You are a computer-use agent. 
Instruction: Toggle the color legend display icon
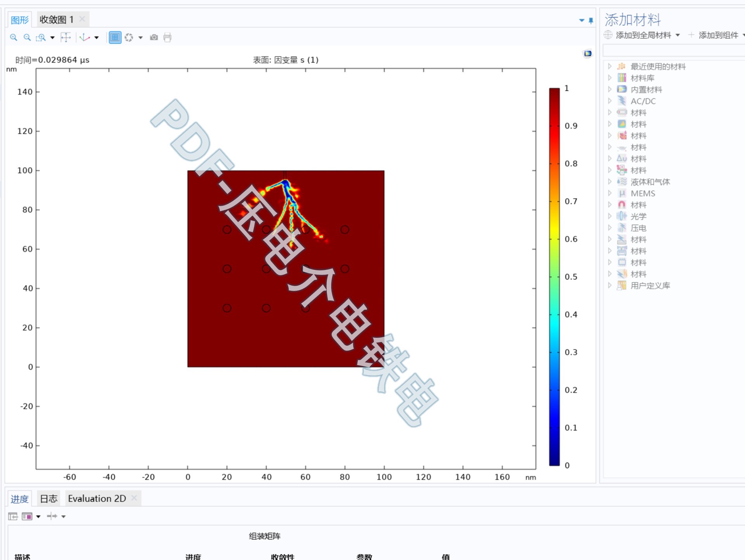point(588,54)
